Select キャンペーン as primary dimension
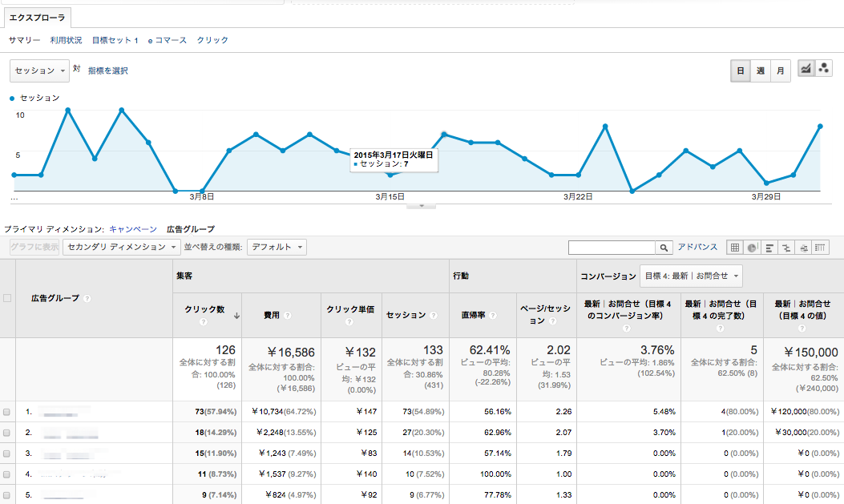This screenshot has height=504, width=844. coord(133,229)
